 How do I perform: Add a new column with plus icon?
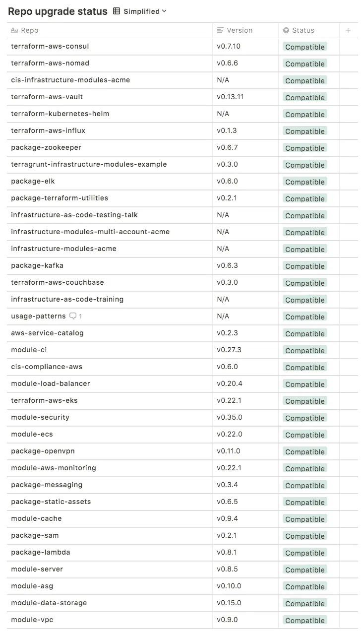coord(348,30)
